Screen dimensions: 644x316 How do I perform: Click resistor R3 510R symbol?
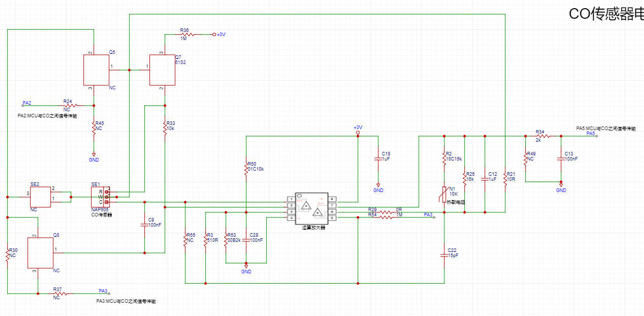[205, 240]
